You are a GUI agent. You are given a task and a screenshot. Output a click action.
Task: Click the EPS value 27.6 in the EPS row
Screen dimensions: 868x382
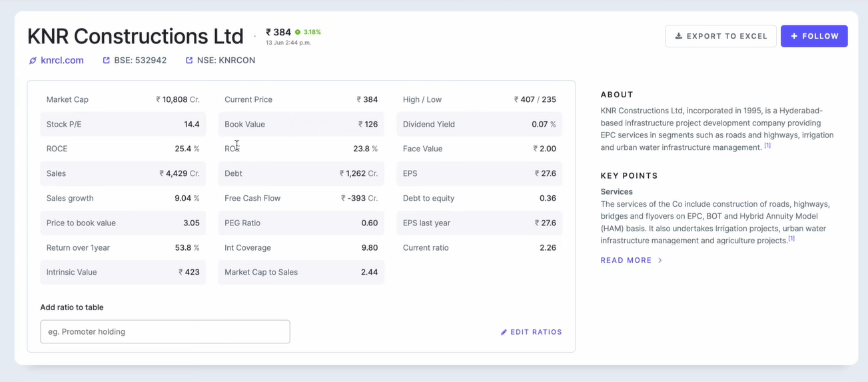546,173
